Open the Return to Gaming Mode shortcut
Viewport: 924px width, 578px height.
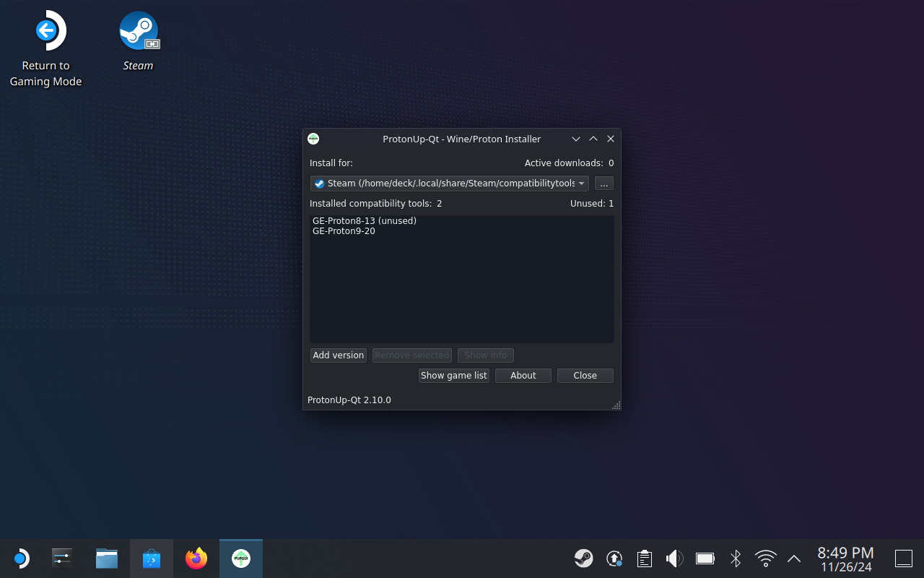coord(46,49)
